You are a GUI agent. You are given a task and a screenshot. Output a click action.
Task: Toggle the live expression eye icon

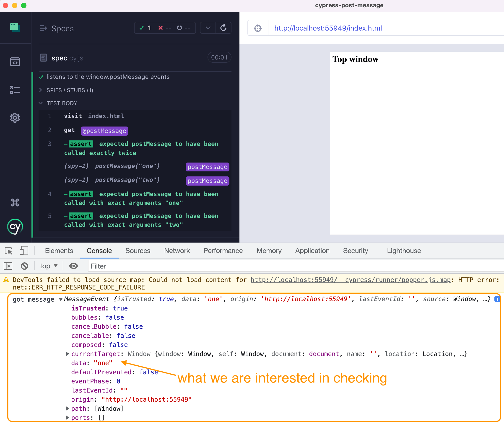(x=73, y=266)
